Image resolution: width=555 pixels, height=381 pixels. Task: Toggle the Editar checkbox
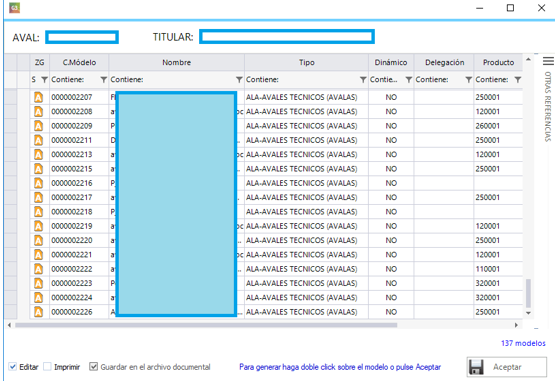pos(13,366)
